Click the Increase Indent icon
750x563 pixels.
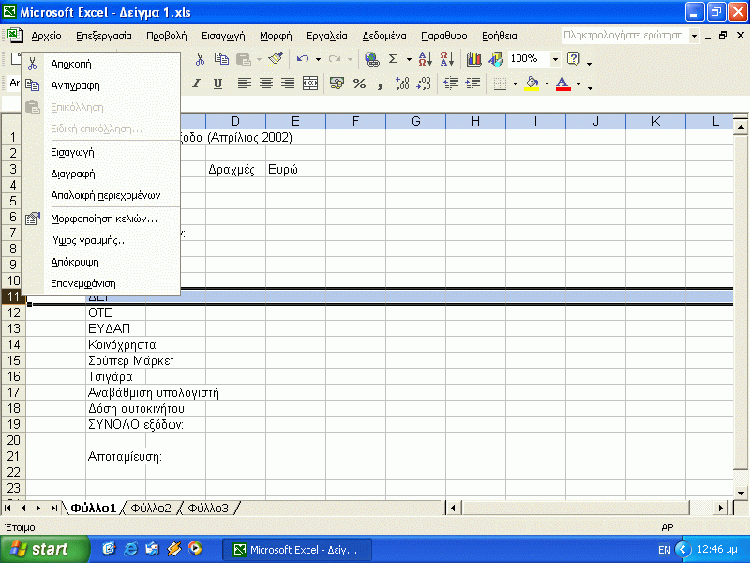[473, 84]
